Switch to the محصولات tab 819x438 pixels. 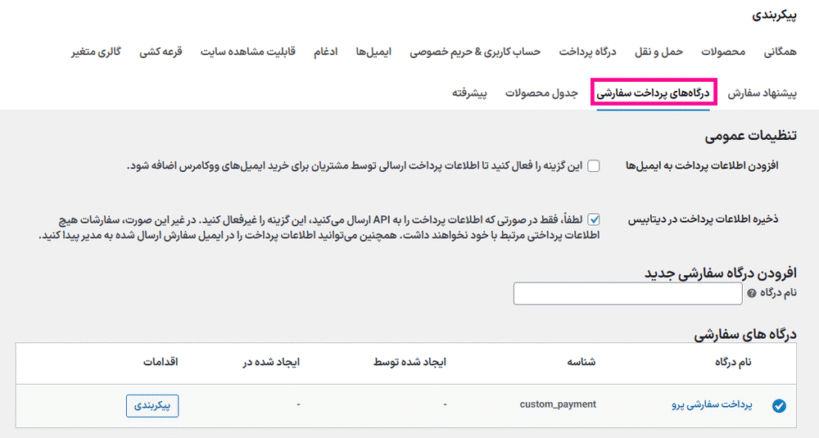tap(723, 52)
